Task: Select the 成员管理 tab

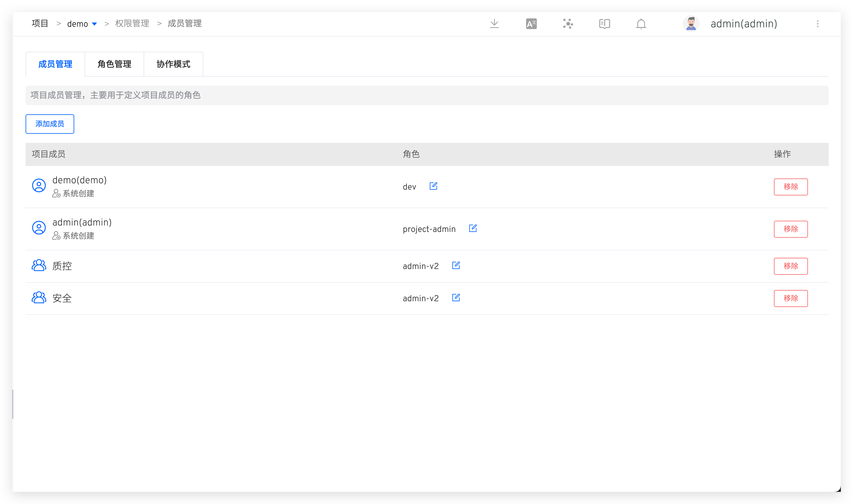Action: click(55, 64)
